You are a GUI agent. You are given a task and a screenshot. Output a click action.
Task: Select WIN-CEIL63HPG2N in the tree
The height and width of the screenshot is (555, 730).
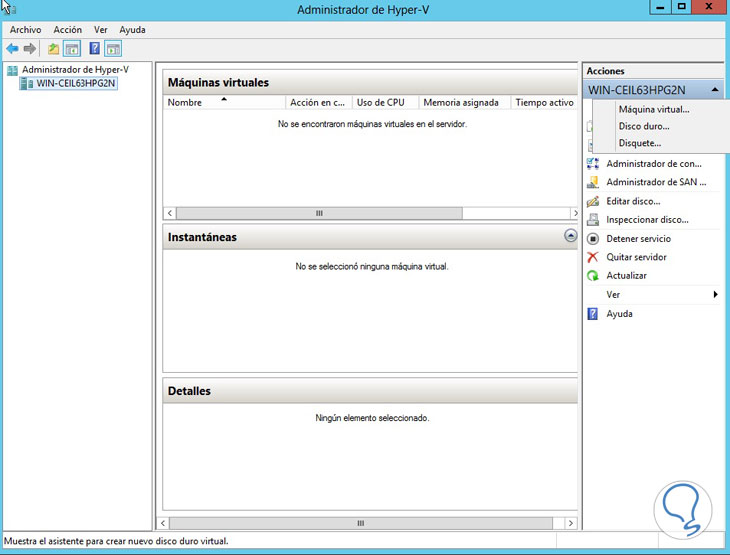click(x=75, y=83)
